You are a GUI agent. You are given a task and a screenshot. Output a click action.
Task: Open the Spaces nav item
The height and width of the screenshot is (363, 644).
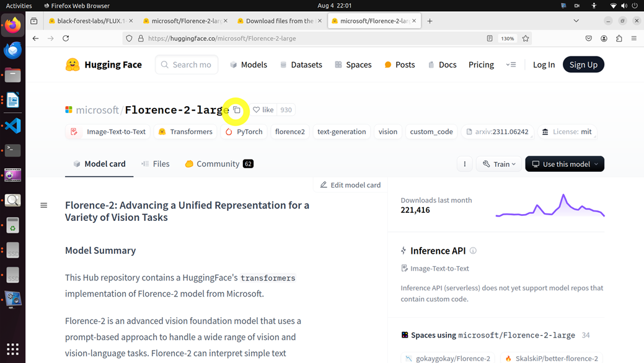click(353, 65)
